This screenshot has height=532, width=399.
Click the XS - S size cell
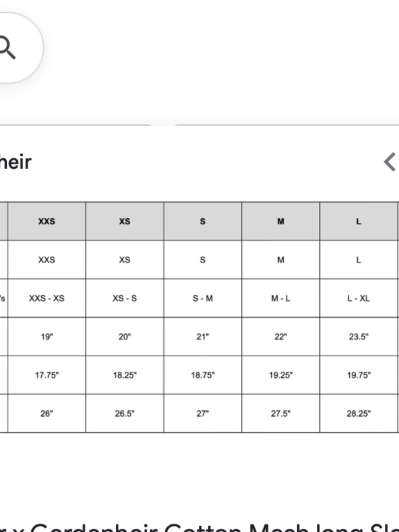click(124, 298)
